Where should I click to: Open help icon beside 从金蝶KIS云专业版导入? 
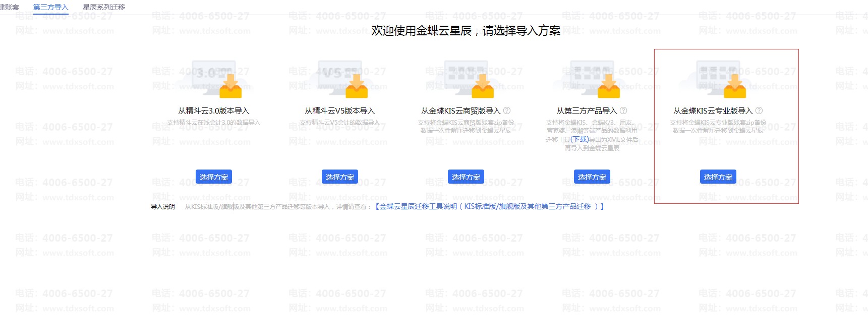[759, 110]
